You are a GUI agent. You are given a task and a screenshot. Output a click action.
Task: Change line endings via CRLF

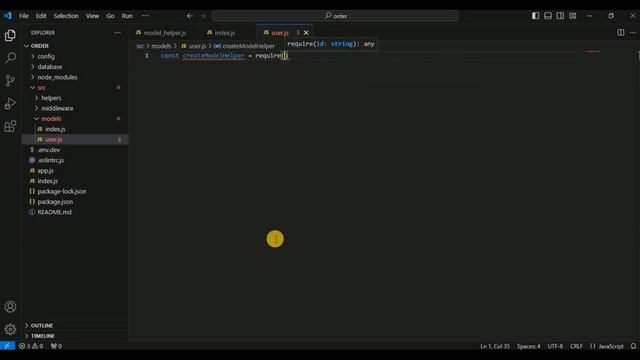tap(576, 346)
